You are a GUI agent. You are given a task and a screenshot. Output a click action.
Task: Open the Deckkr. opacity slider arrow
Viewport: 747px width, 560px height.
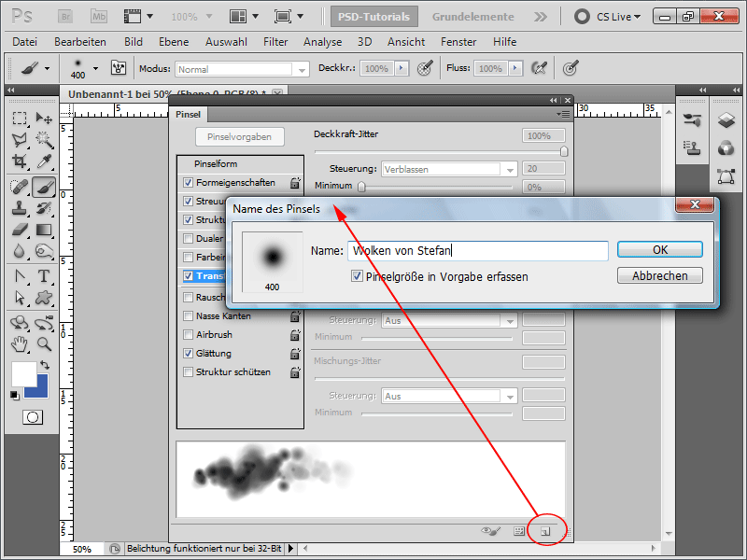pyautogui.click(x=402, y=68)
